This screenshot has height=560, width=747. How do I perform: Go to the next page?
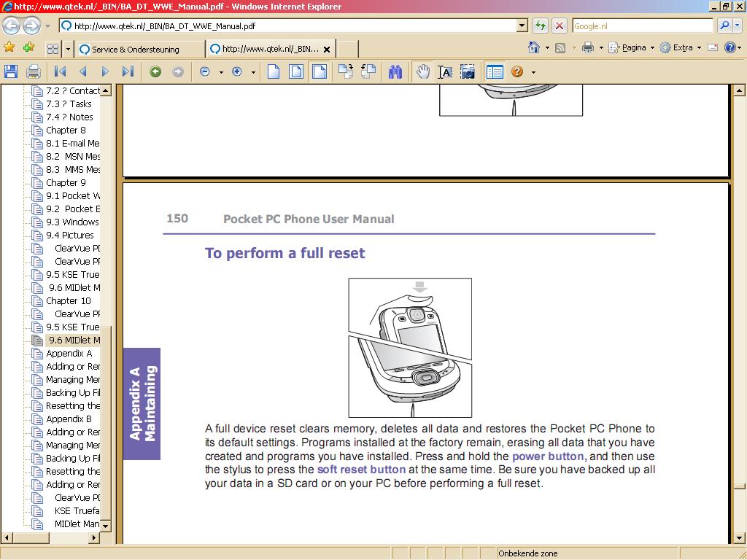pos(105,71)
